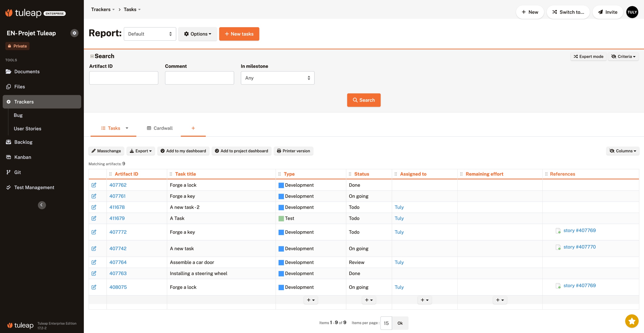Open the story #407770 reference link
Screen dimensions: 644x333
(579, 247)
